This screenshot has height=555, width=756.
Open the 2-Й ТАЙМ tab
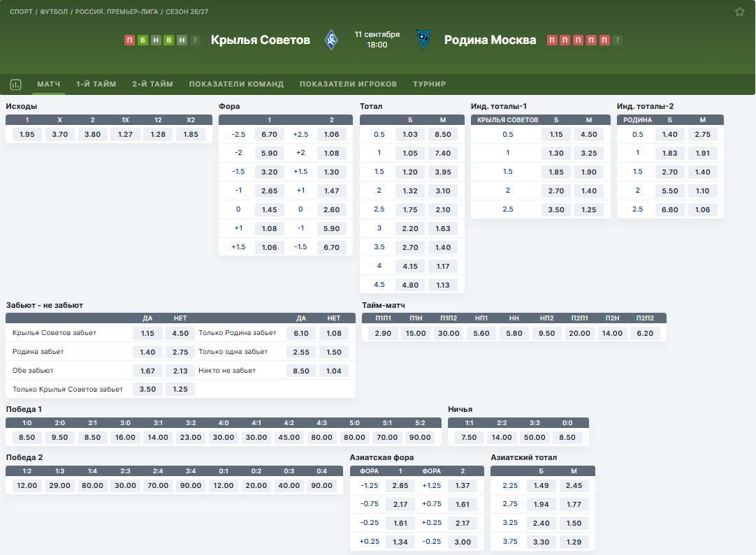152,84
